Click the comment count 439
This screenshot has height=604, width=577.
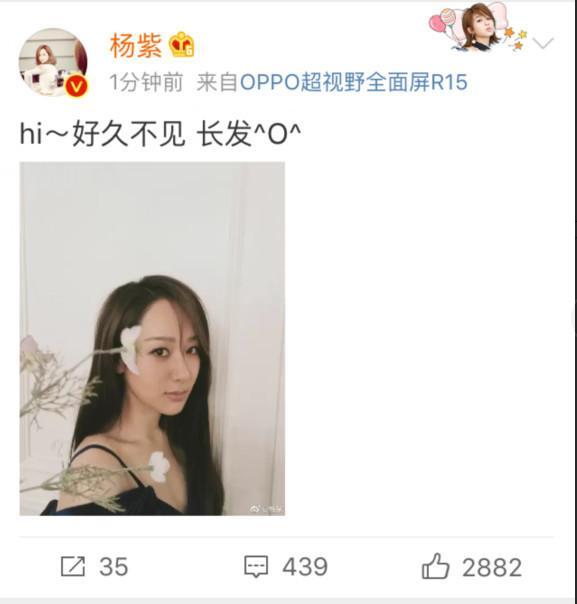pyautogui.click(x=305, y=567)
